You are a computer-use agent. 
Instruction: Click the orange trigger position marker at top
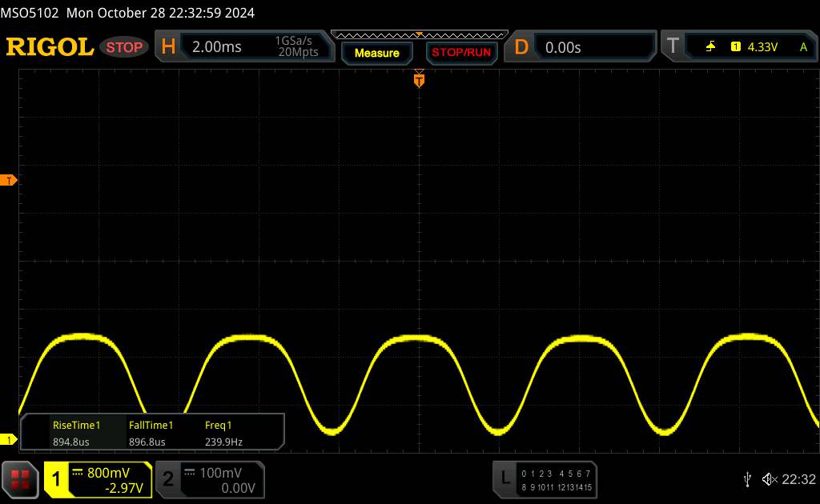coord(419,80)
